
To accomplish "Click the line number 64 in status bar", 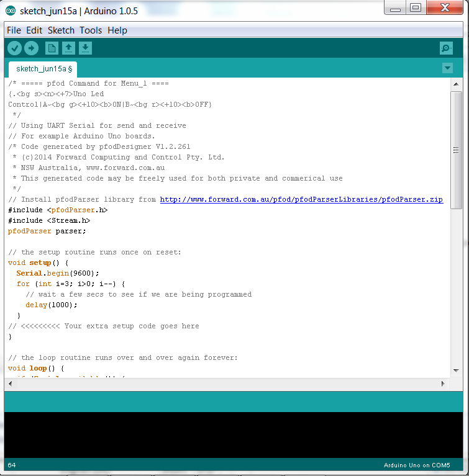I will tap(12, 465).
